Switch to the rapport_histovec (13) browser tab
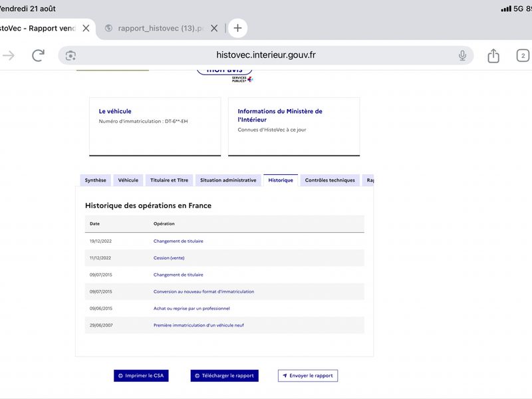 [x=160, y=28]
